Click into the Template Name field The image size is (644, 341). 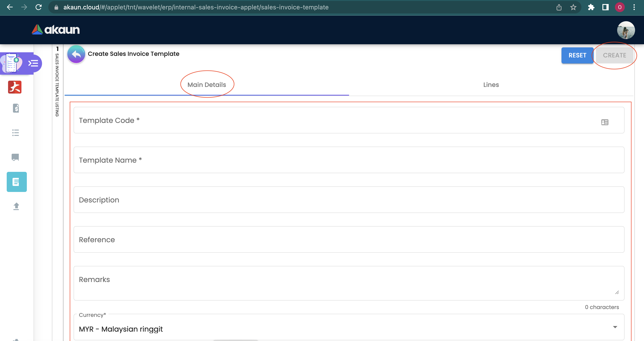349,160
